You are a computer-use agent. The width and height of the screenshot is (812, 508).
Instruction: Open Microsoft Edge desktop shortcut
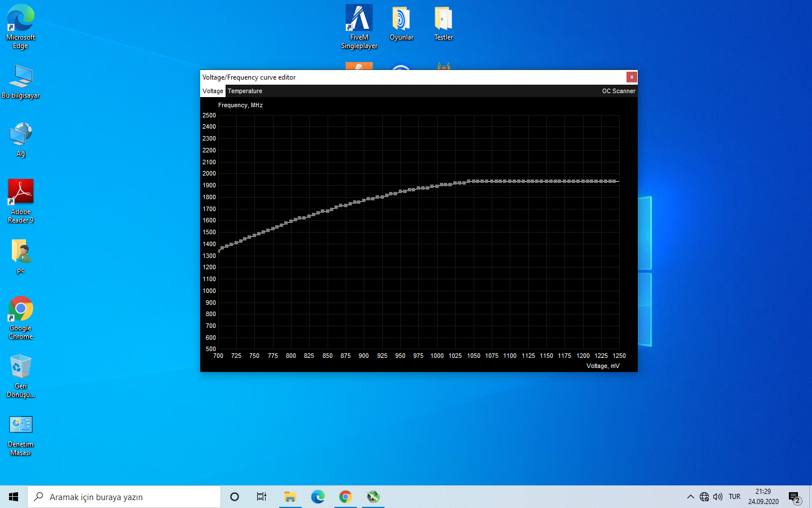coord(21,27)
